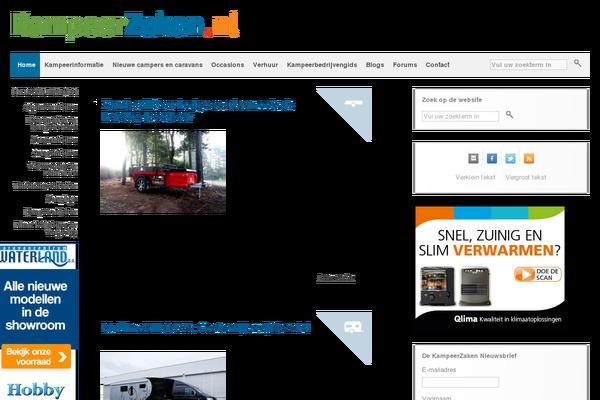600x400 pixels.
Task: Open the RSS feed icon
Action: point(529,158)
